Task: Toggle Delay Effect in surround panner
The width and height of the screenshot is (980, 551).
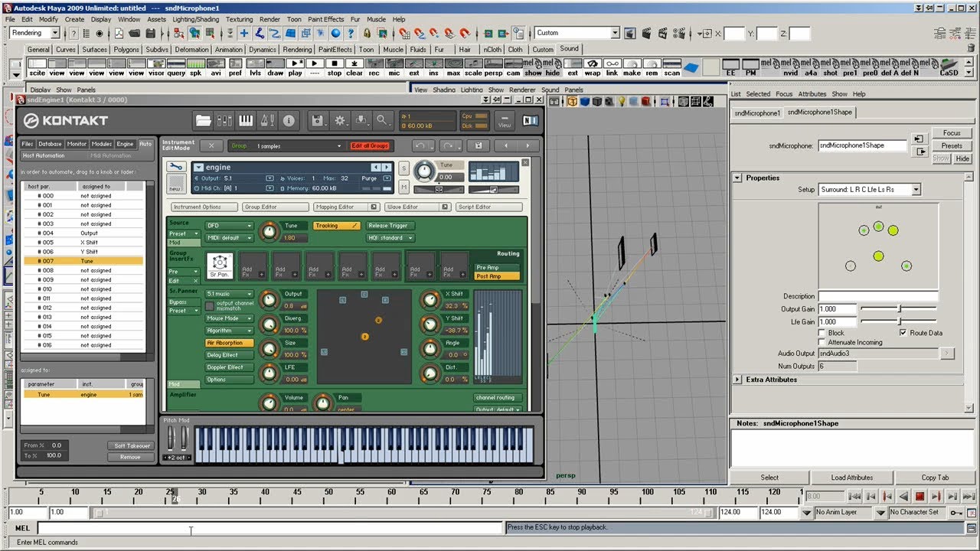Action: (229, 355)
